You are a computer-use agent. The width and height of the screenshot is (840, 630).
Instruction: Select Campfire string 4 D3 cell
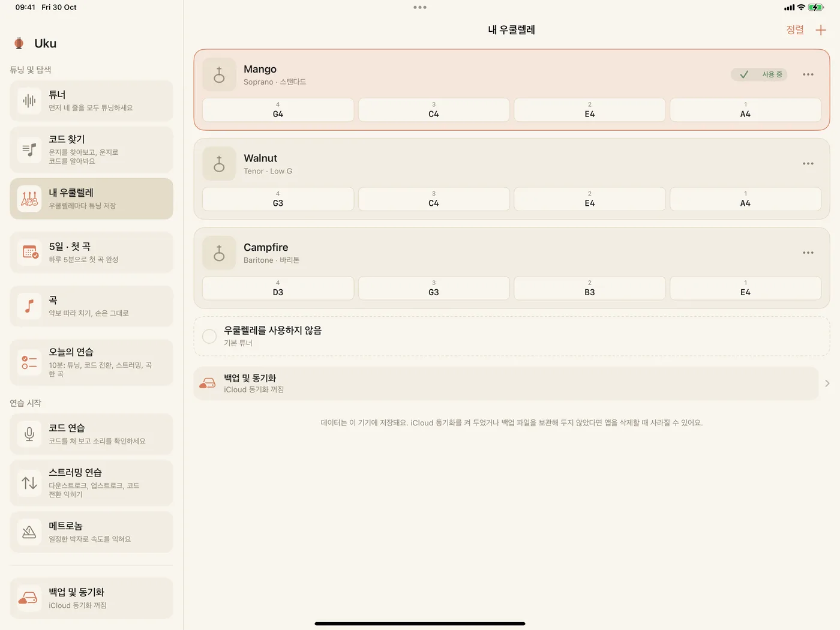pyautogui.click(x=278, y=288)
